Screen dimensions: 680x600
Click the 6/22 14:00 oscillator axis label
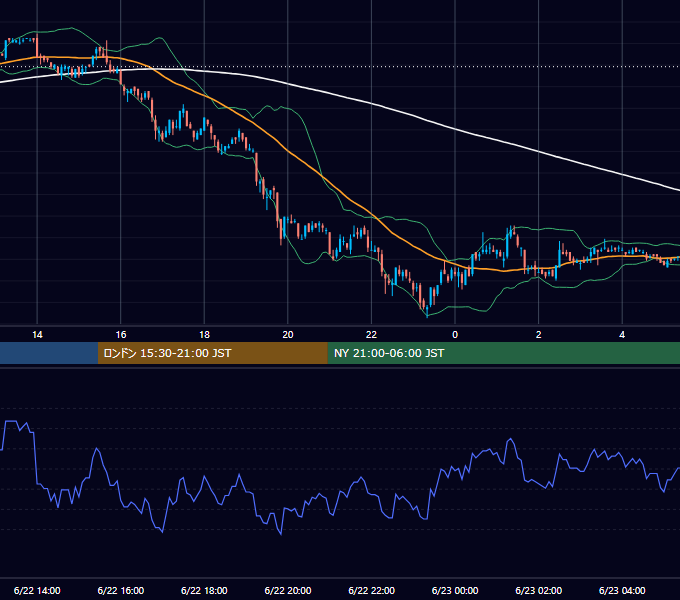coord(37,590)
